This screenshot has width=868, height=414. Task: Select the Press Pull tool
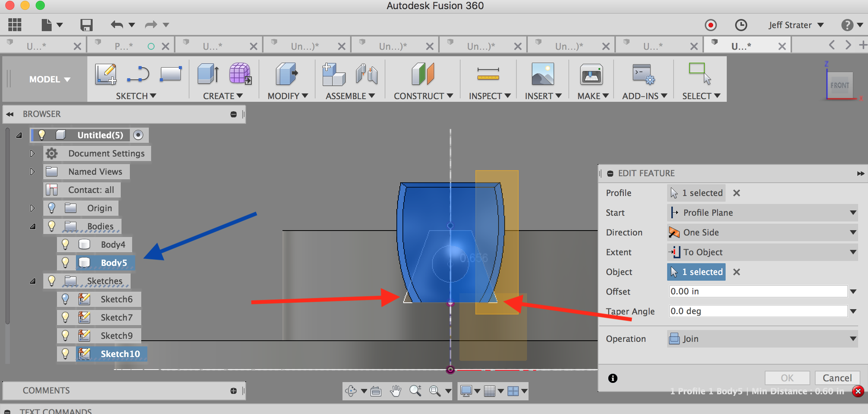(x=287, y=74)
